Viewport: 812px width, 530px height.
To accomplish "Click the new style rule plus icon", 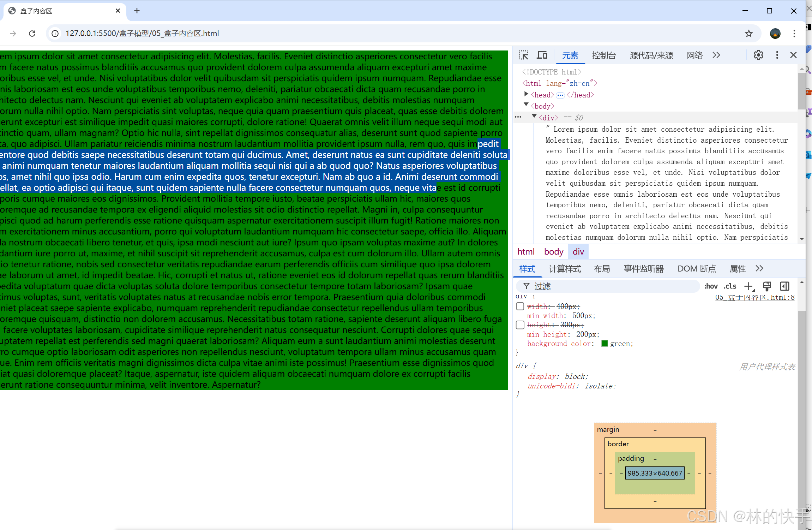I will coord(748,286).
